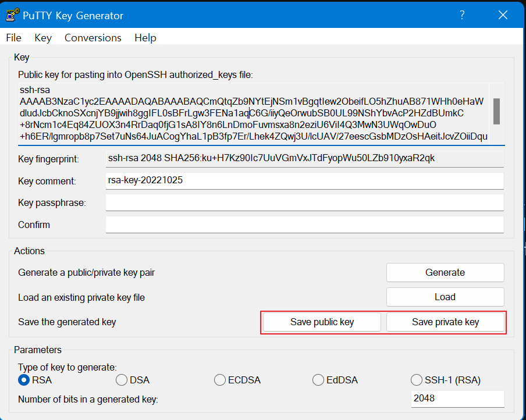
Task: Click the 'Generate a public/private key pair' label
Action: click(86, 272)
